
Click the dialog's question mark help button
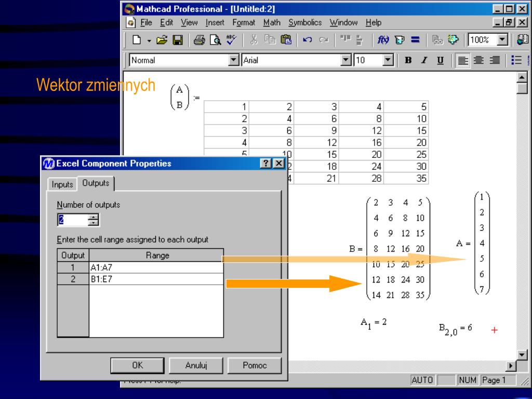point(266,164)
